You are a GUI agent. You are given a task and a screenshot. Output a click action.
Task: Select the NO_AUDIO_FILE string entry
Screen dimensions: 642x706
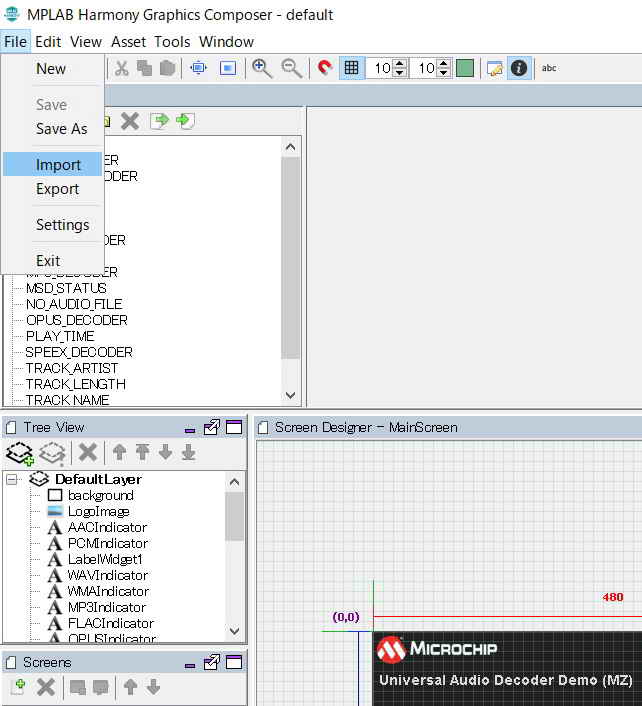coord(74,304)
